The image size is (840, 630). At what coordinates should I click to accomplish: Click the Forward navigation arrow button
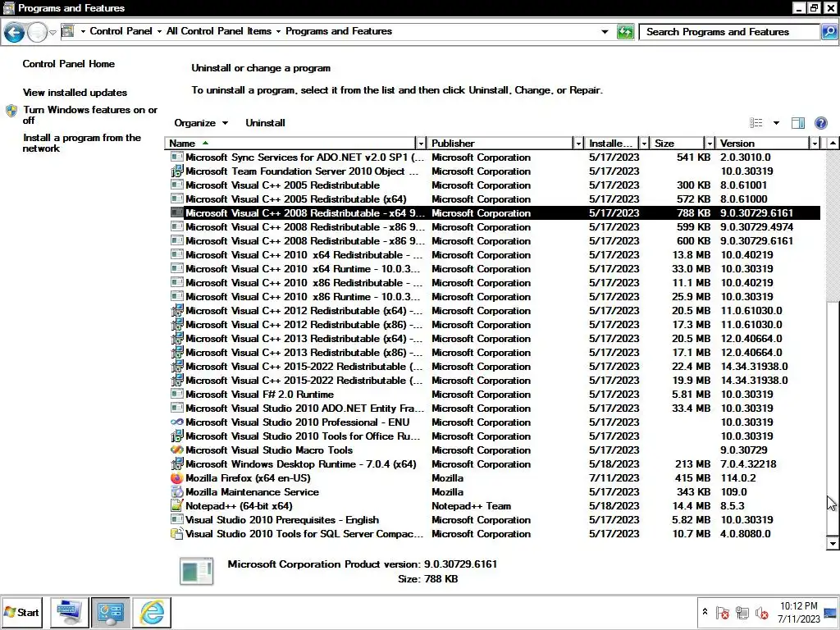pyautogui.click(x=37, y=32)
